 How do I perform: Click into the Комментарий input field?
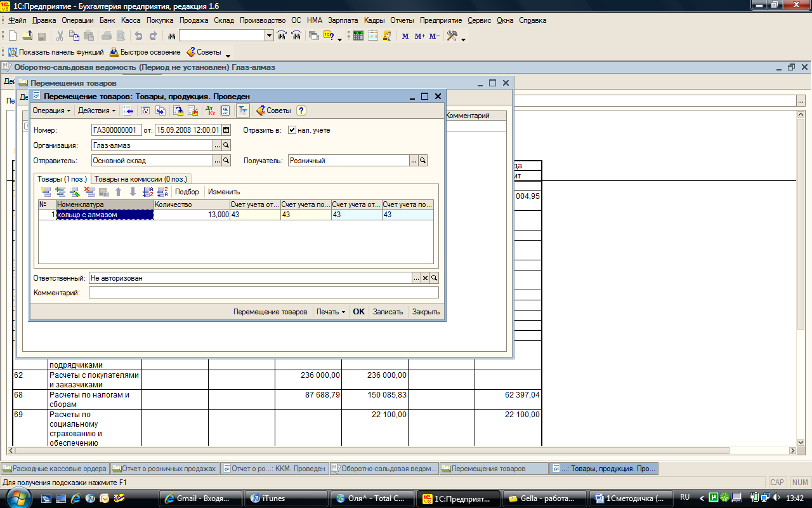click(263, 293)
